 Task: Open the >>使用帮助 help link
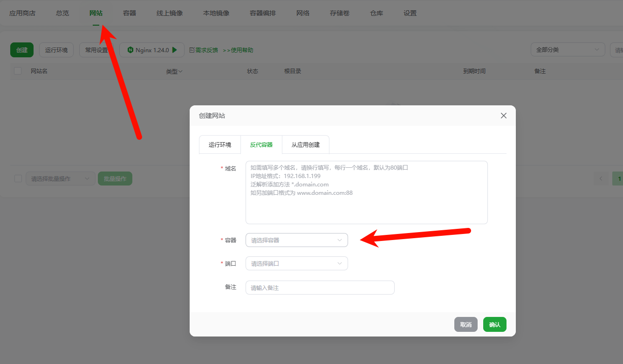click(238, 50)
